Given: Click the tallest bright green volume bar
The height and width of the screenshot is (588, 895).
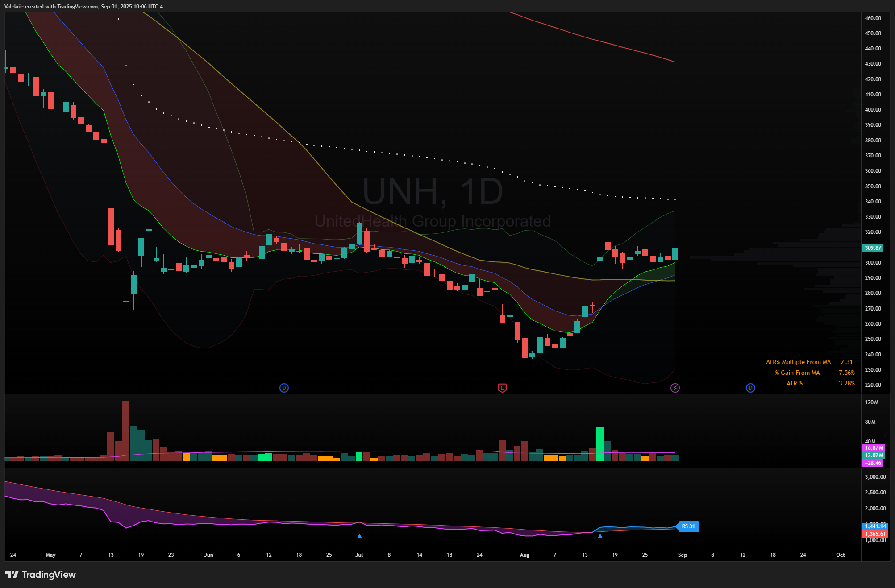Looking at the screenshot, I should coord(600,444).
